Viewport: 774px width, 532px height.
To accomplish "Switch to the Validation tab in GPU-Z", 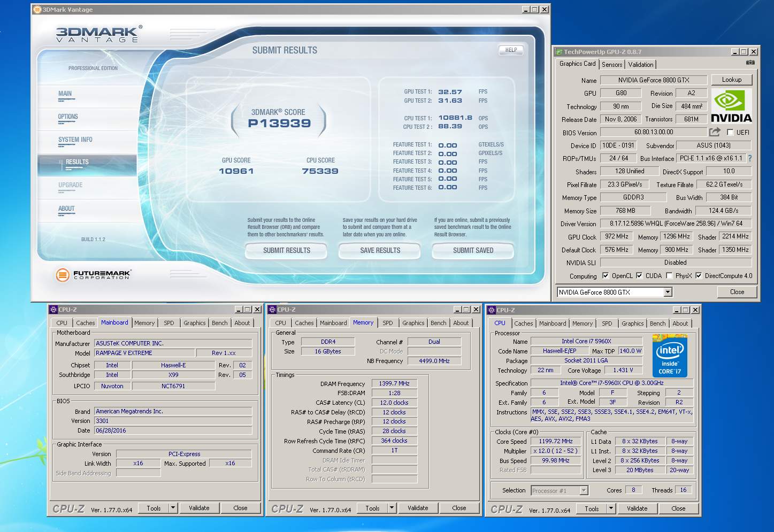I will 641,64.
